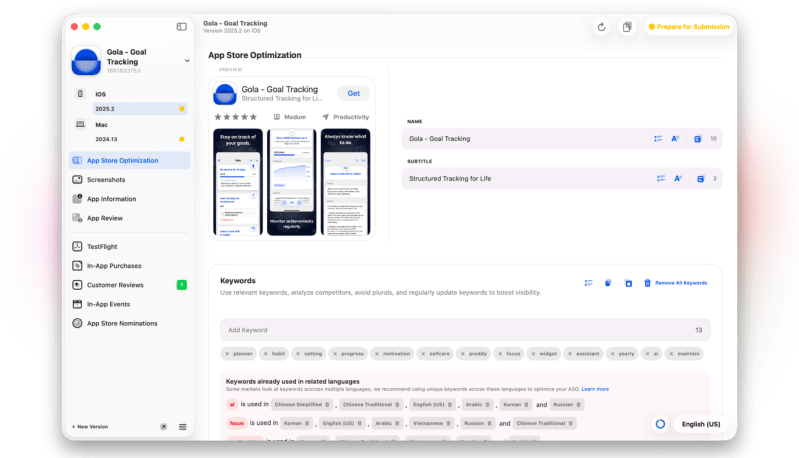Remove the planner keyword
The width and height of the screenshot is (799, 458).
(227, 354)
